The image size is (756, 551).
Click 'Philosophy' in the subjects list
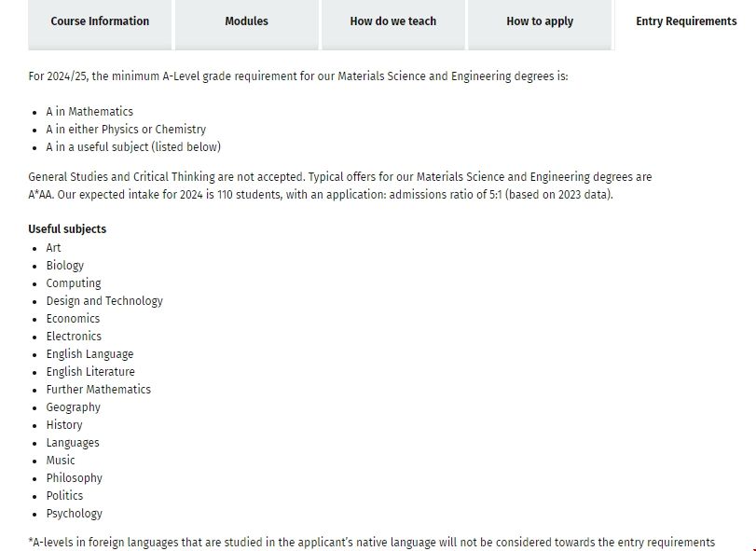(75, 478)
